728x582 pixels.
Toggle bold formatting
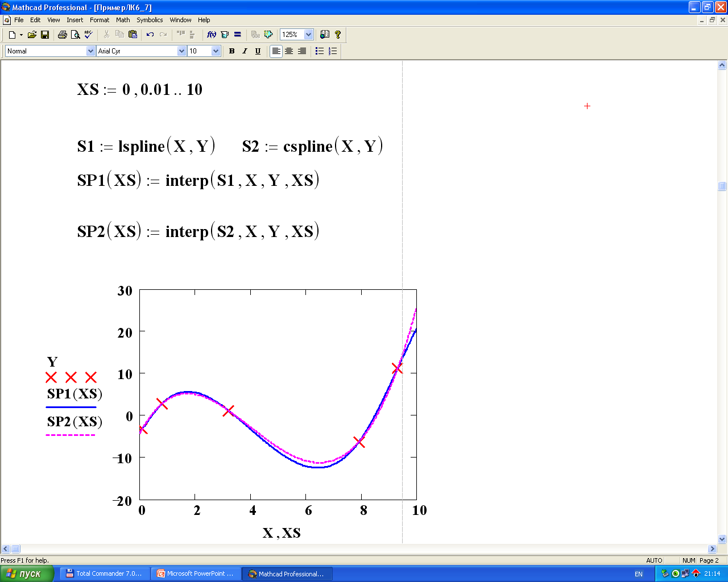click(231, 51)
